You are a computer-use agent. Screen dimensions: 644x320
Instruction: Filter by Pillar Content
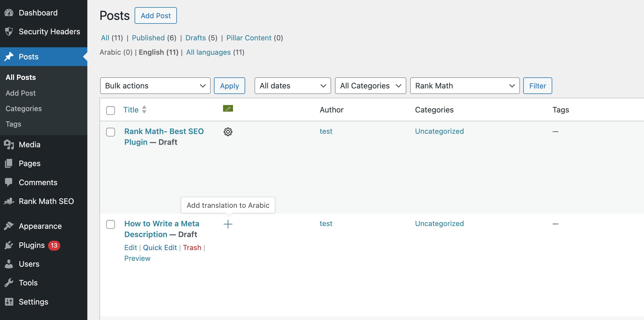249,38
